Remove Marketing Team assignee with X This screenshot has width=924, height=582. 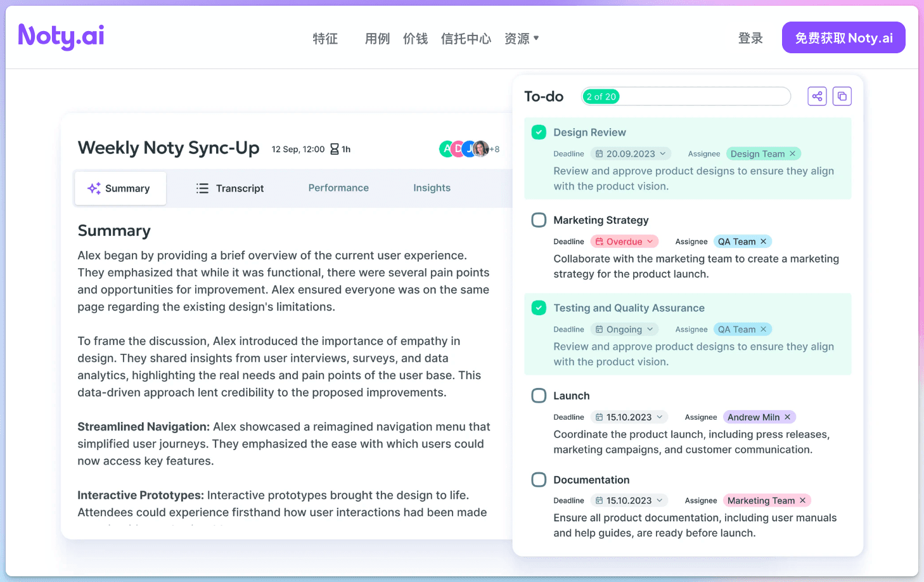[802, 500]
